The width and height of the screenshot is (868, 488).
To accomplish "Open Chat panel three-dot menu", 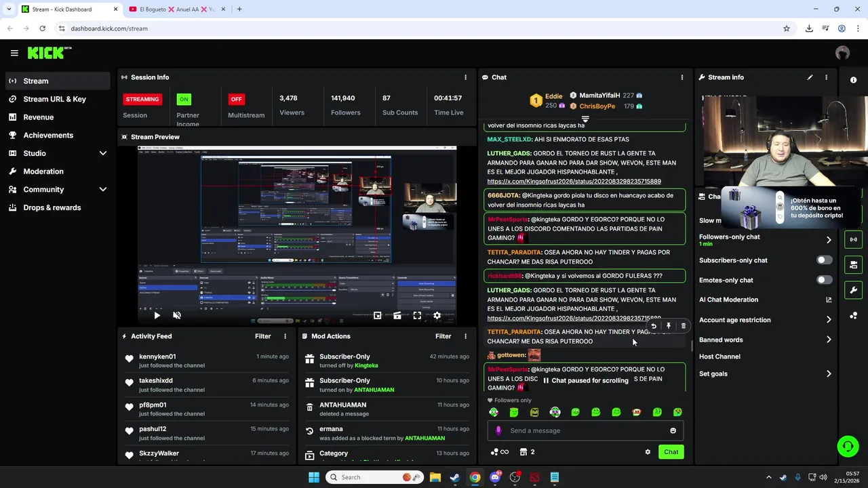I will [x=682, y=77].
